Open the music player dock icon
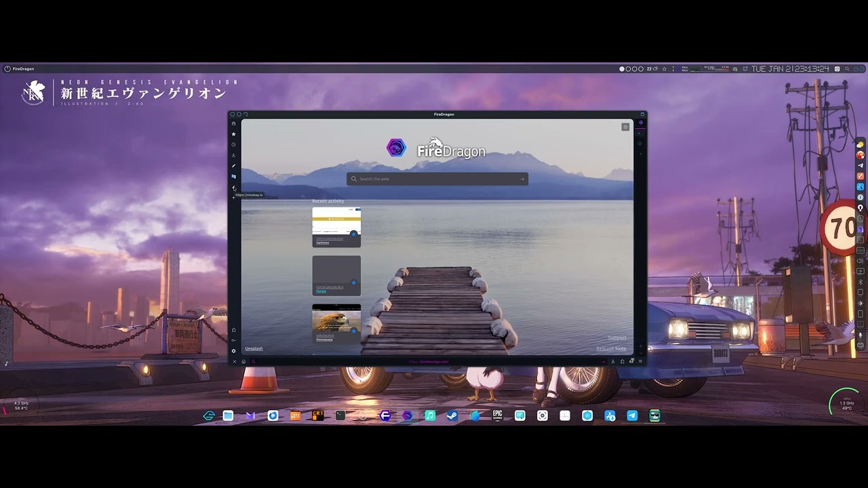This screenshot has width=868, height=488. (430, 415)
